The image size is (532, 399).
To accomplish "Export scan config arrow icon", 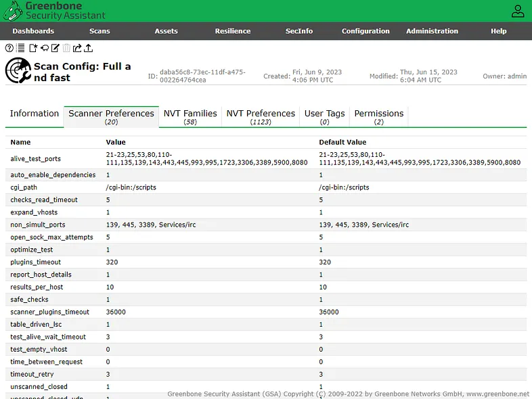I will [x=77, y=48].
